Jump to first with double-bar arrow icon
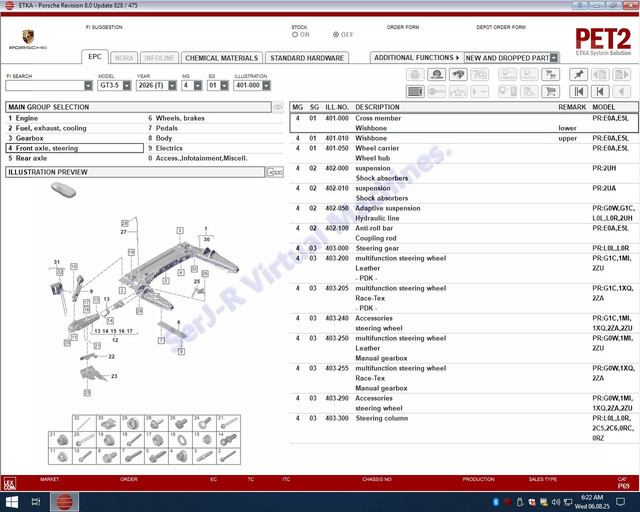Screen dimensions: 640x512 coord(578,91)
